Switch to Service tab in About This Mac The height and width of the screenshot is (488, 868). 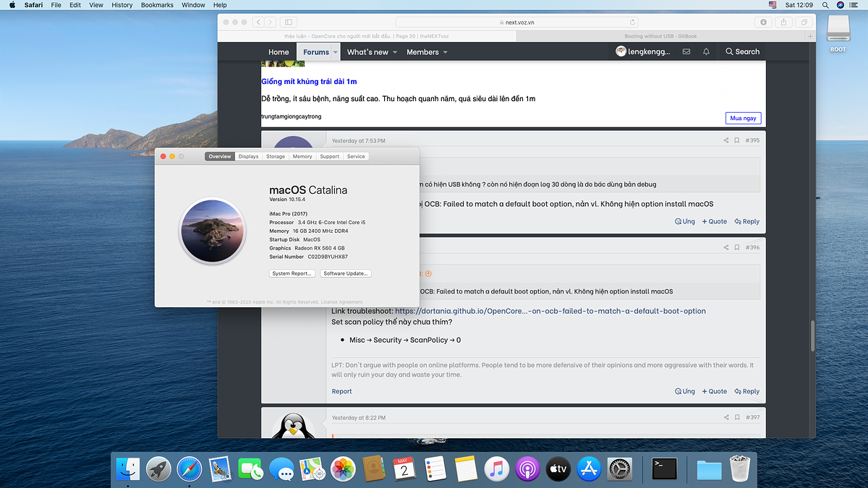tap(356, 156)
